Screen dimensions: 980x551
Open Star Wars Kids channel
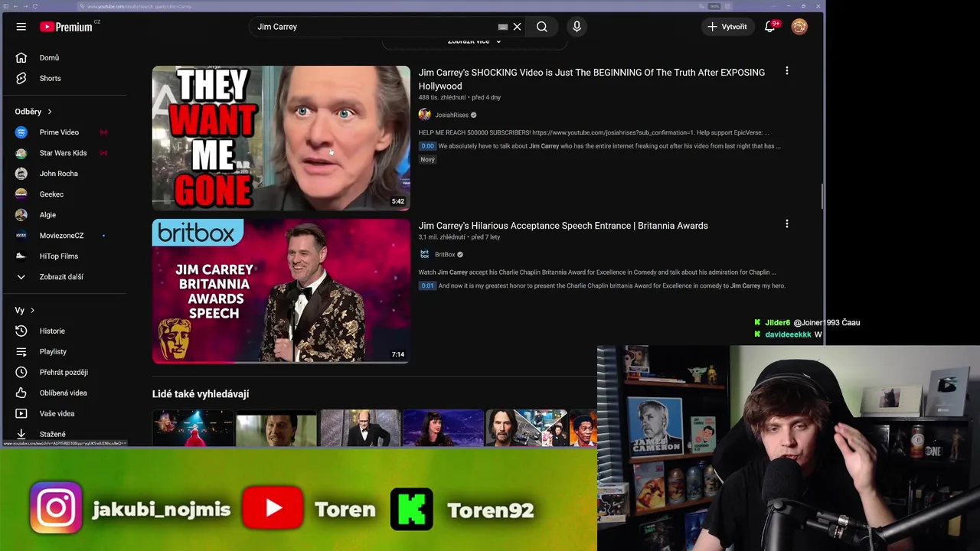[x=64, y=153]
